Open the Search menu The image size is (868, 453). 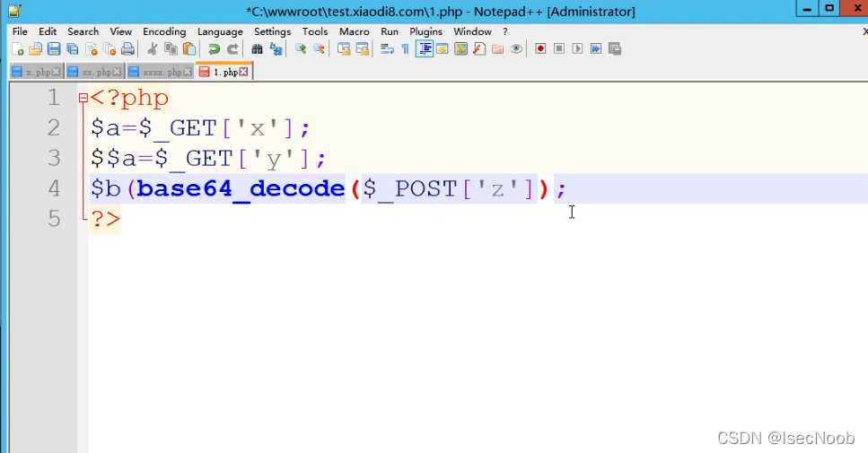pos(83,31)
